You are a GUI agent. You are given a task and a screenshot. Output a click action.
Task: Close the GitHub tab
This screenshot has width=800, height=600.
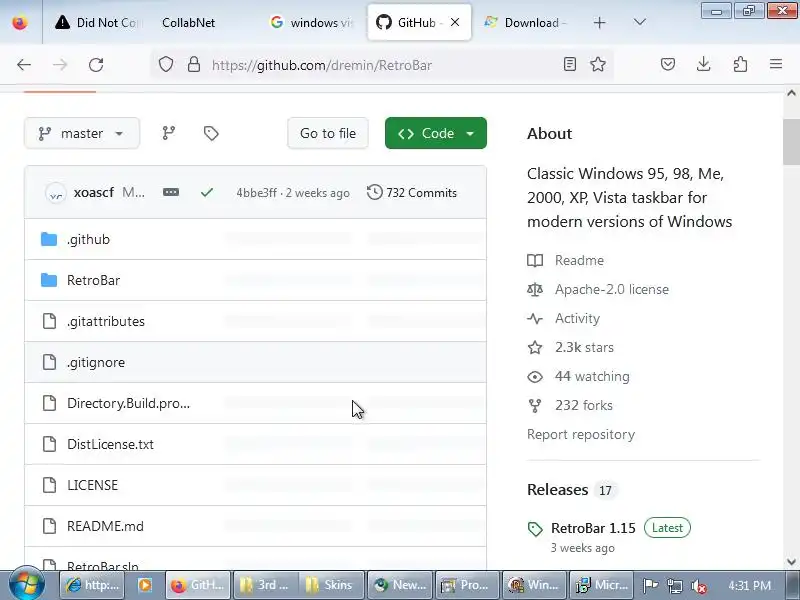tap(455, 22)
